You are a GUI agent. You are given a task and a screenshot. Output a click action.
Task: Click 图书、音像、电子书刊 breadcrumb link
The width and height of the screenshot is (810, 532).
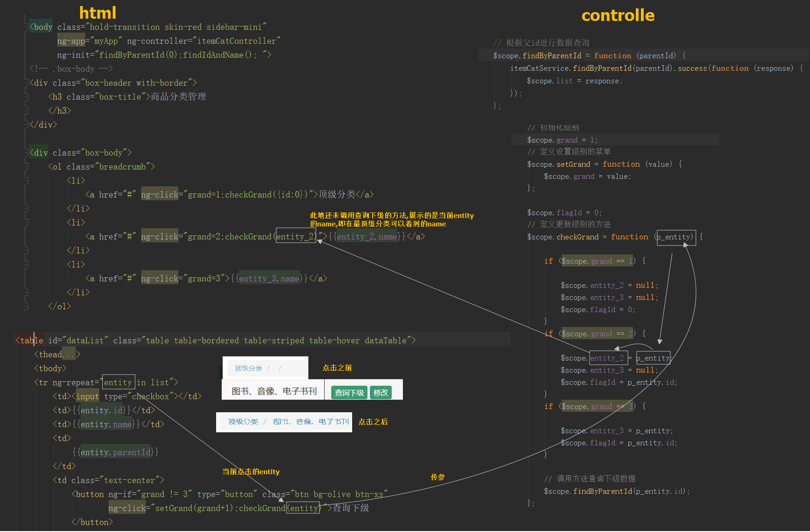[x=311, y=422]
